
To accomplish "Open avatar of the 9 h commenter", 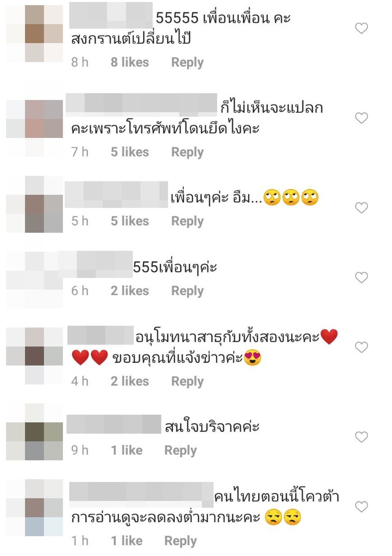I will [x=34, y=432].
